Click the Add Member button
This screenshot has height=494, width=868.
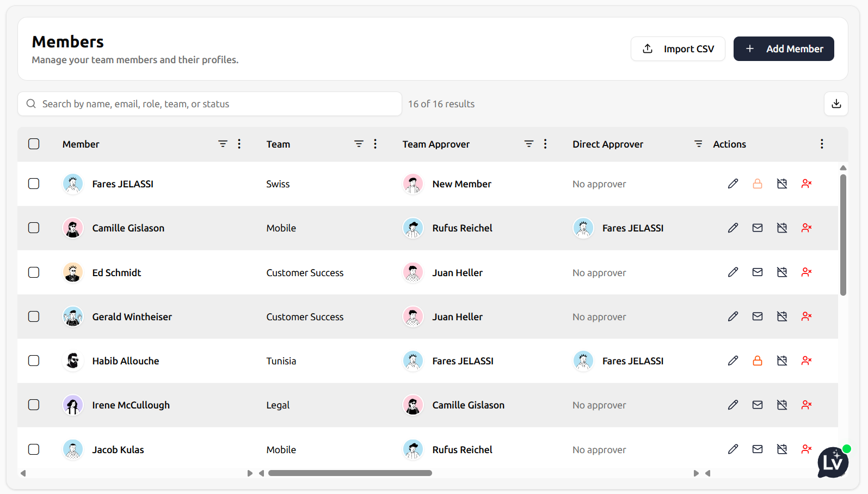tap(784, 49)
